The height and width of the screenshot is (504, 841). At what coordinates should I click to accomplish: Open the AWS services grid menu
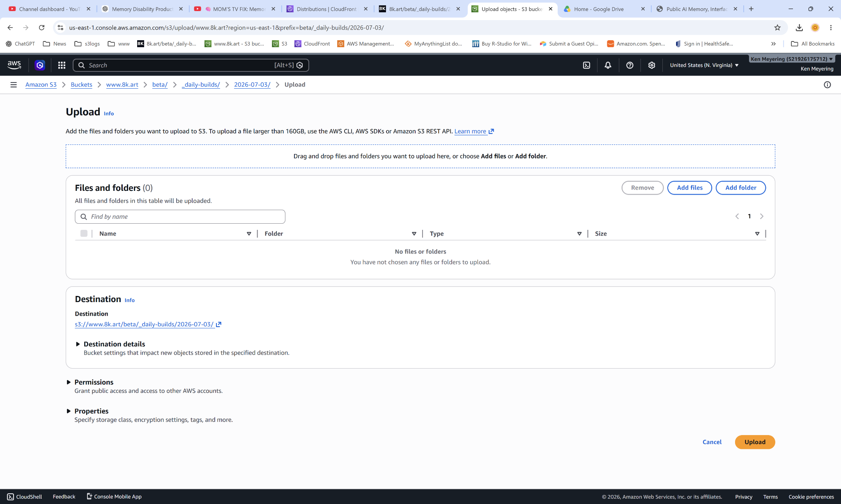tap(62, 65)
